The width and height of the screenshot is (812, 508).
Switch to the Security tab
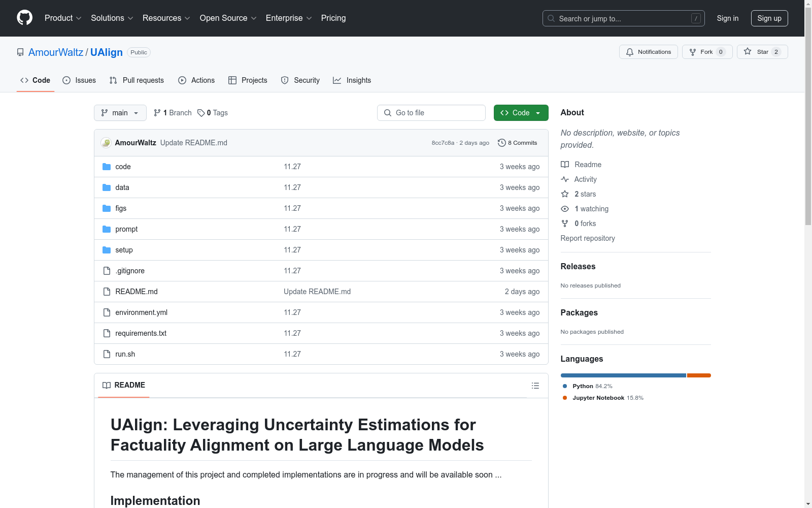point(300,80)
